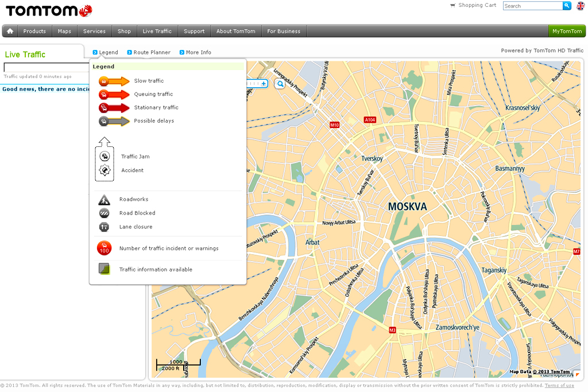Screen dimensions: 588x392
Task: Click the Roadworks icon in legend
Action: [x=104, y=200]
